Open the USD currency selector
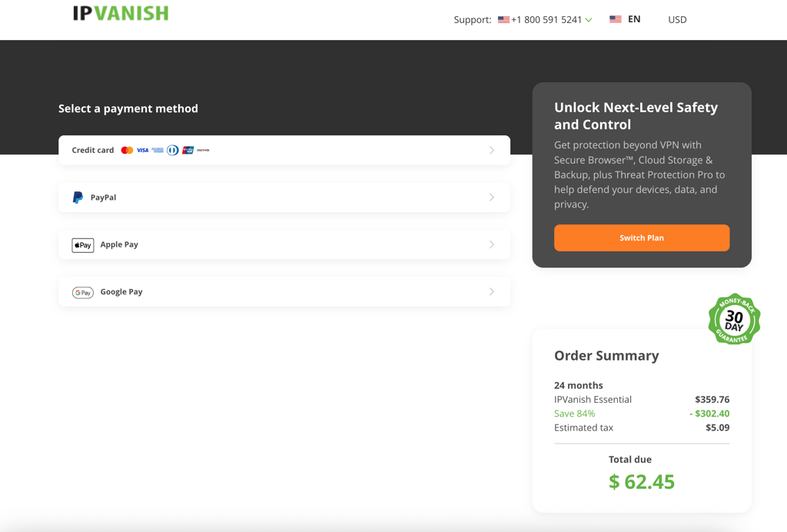This screenshot has height=532, width=787. click(x=677, y=19)
